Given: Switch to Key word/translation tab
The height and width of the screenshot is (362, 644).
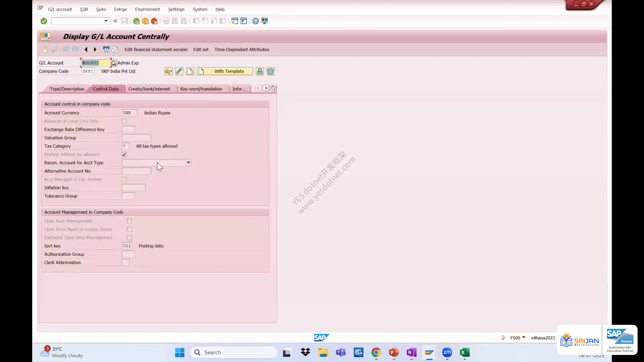Looking at the screenshot, I should coord(201,89).
